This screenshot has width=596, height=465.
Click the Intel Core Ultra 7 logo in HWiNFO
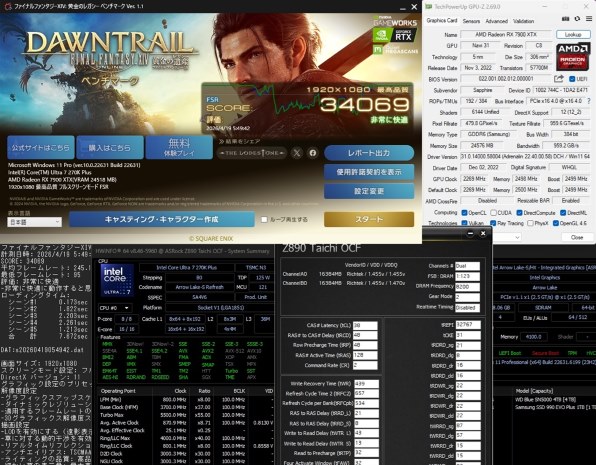117,280
